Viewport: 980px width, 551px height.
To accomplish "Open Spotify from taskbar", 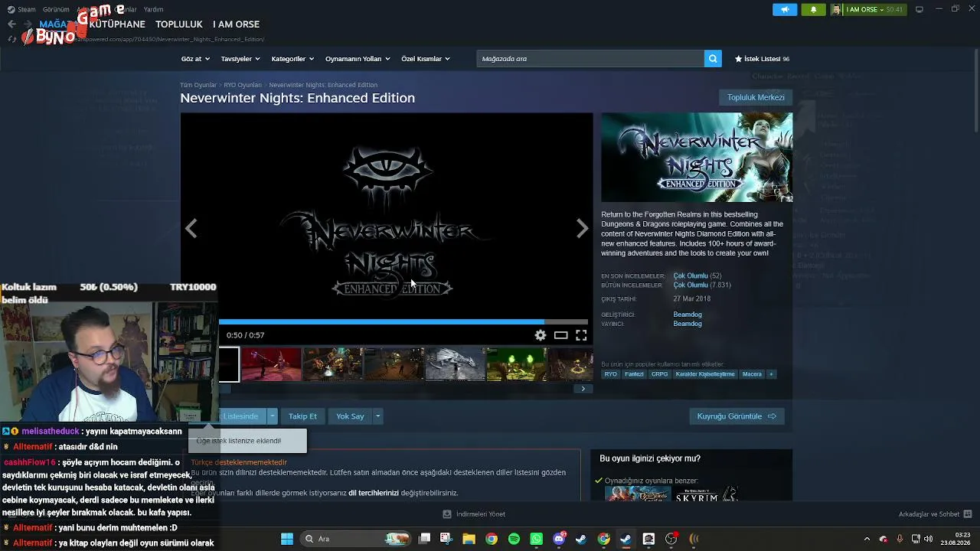I will [514, 539].
